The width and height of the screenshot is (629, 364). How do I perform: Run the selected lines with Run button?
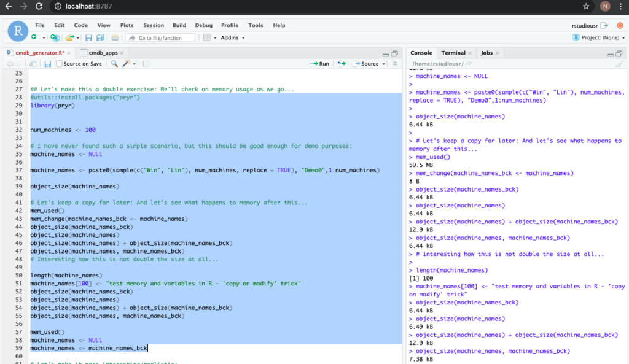pos(319,64)
